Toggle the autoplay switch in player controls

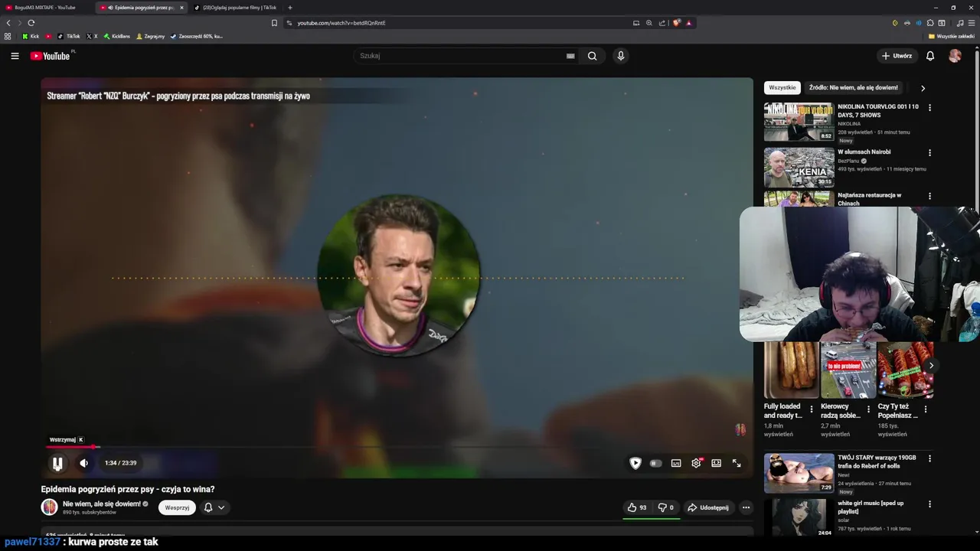(655, 463)
